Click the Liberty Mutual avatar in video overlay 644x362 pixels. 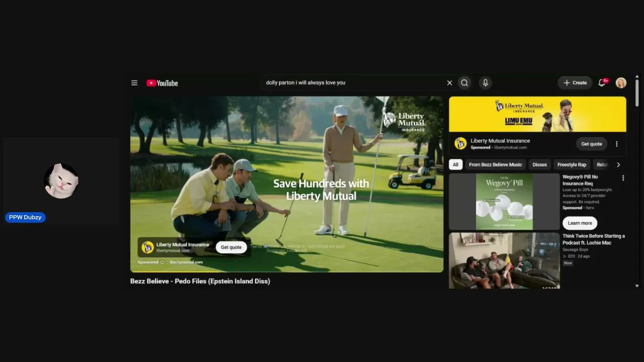point(147,247)
